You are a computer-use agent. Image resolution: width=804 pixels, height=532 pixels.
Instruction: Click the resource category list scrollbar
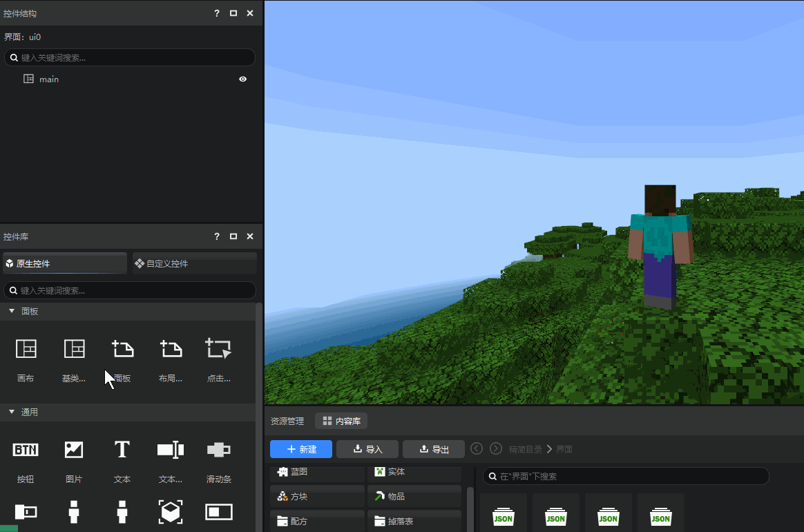pos(470,509)
